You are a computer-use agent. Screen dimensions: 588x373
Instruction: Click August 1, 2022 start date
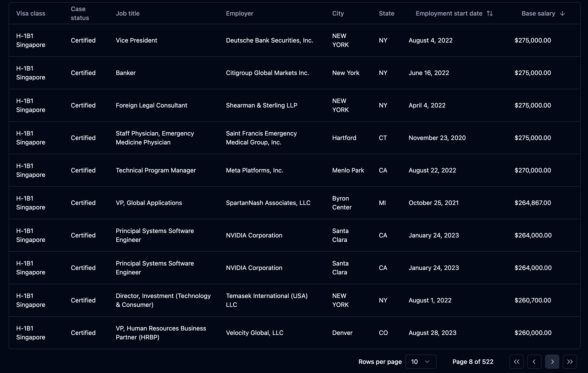pos(430,300)
